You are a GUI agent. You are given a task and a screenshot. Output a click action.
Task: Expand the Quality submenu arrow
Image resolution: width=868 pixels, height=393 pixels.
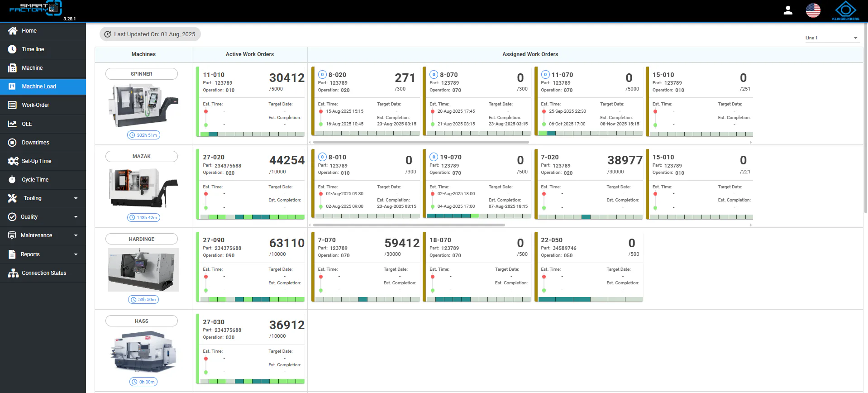[76, 217]
